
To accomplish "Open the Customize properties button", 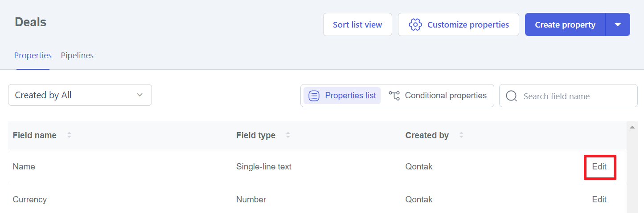I will [x=459, y=24].
